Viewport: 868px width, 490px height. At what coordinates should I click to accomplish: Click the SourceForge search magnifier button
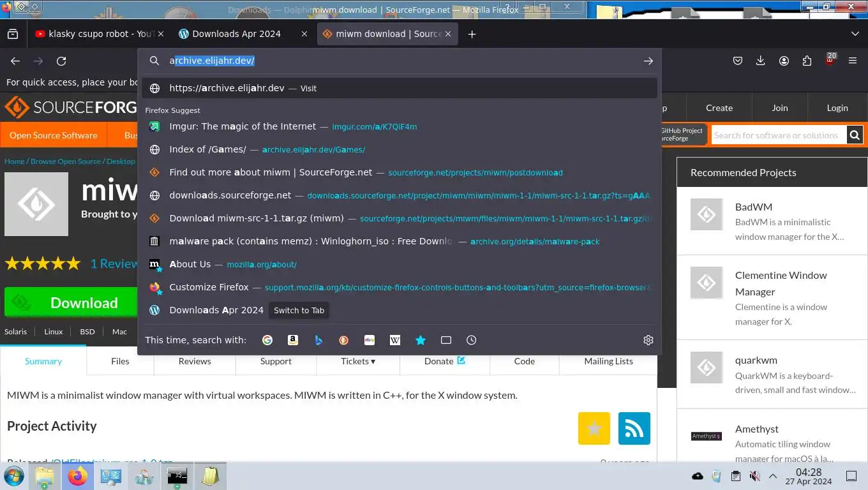click(855, 135)
